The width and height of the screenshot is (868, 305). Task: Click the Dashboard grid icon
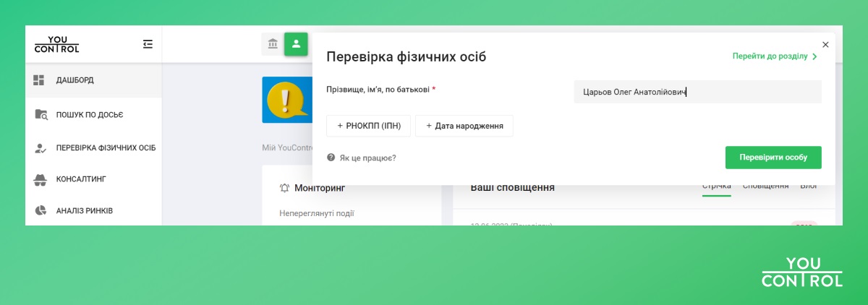click(x=40, y=80)
